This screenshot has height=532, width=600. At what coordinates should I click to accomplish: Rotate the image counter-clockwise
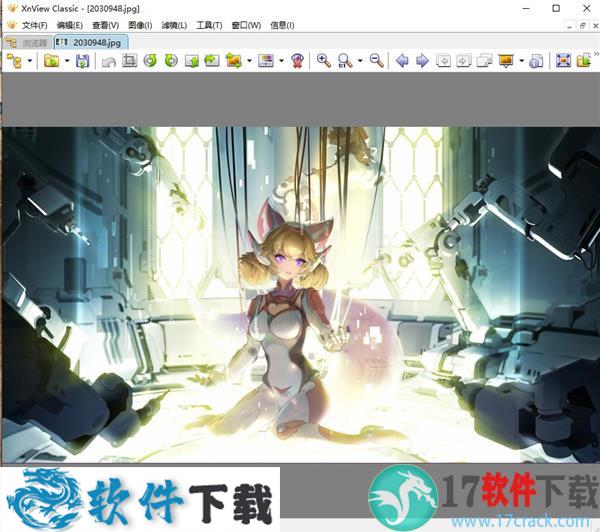click(x=150, y=60)
